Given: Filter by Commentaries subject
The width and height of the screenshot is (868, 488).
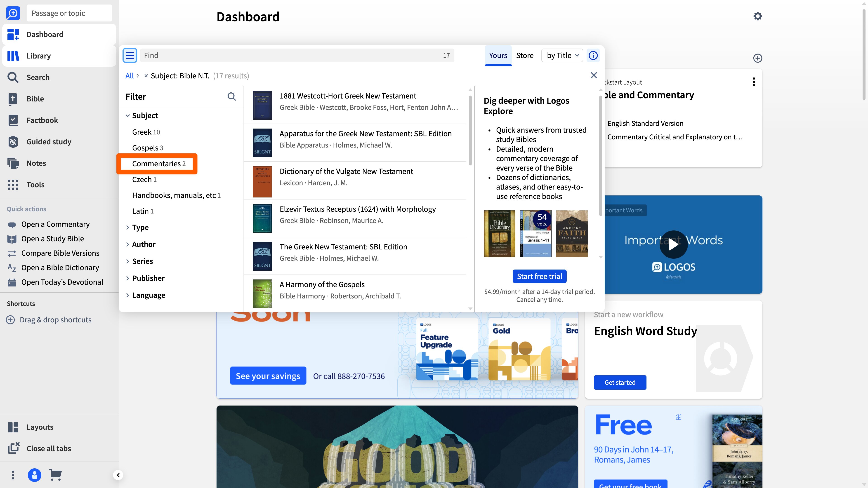Looking at the screenshot, I should click(159, 164).
